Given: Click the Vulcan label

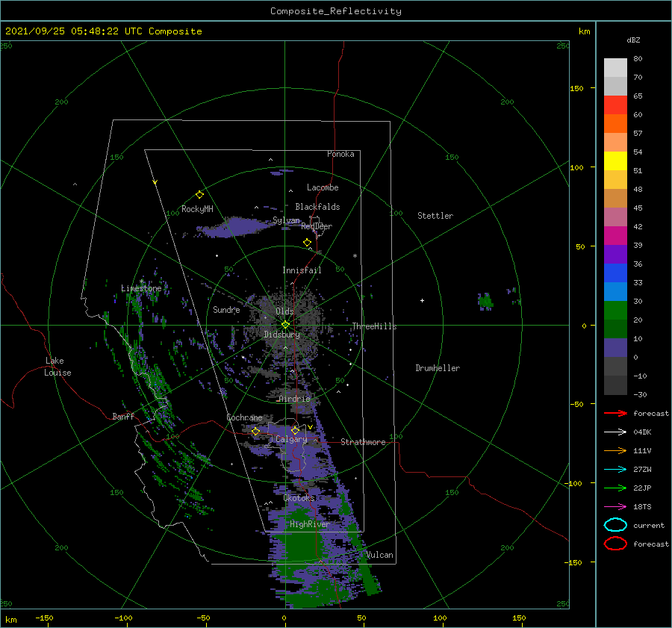Looking at the screenshot, I should click(x=379, y=555).
